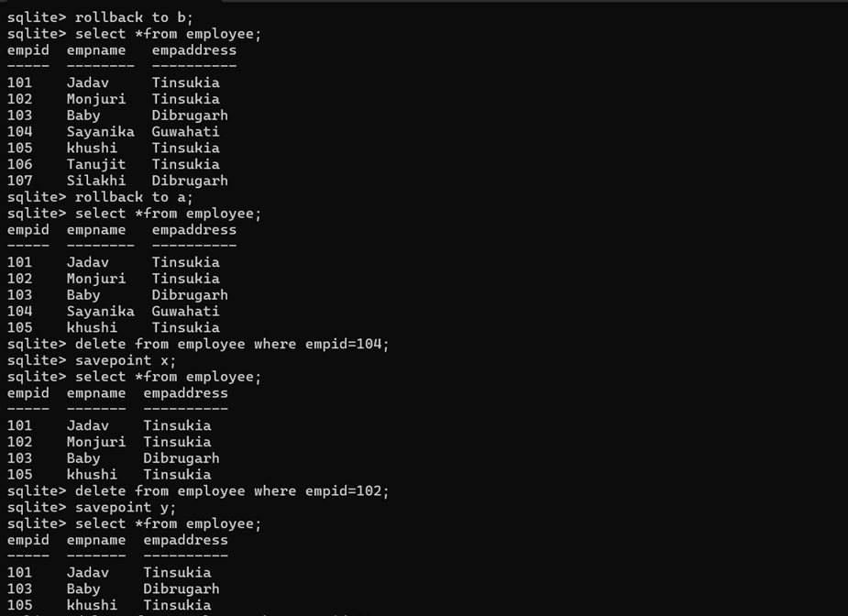Click the 'Jadav' name in the first table
Screen dimensions: 848x616
pos(88,82)
